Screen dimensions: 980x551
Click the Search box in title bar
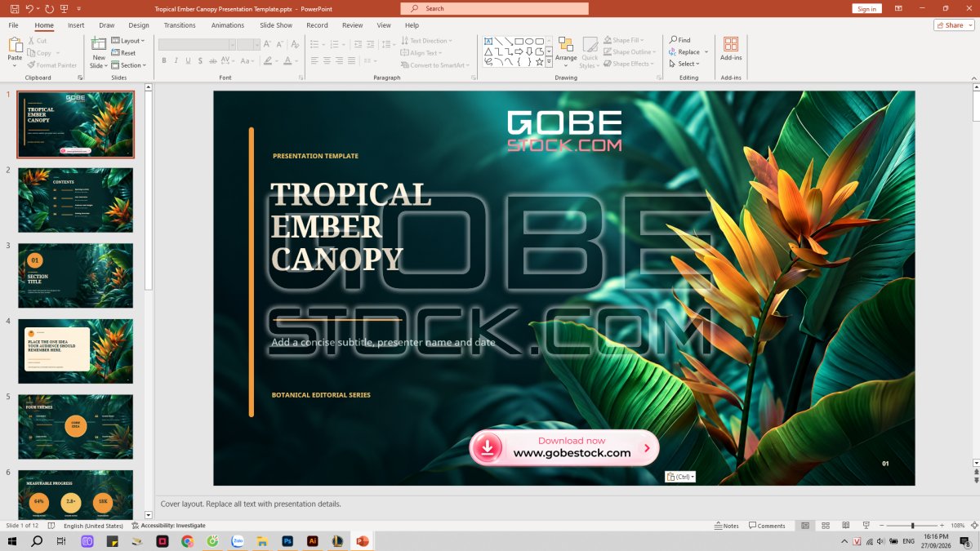494,8
